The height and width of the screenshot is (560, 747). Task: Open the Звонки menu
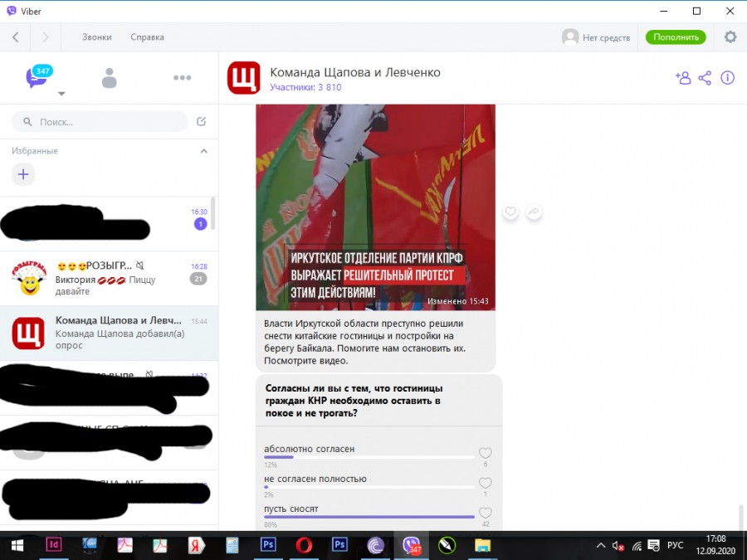(96, 37)
